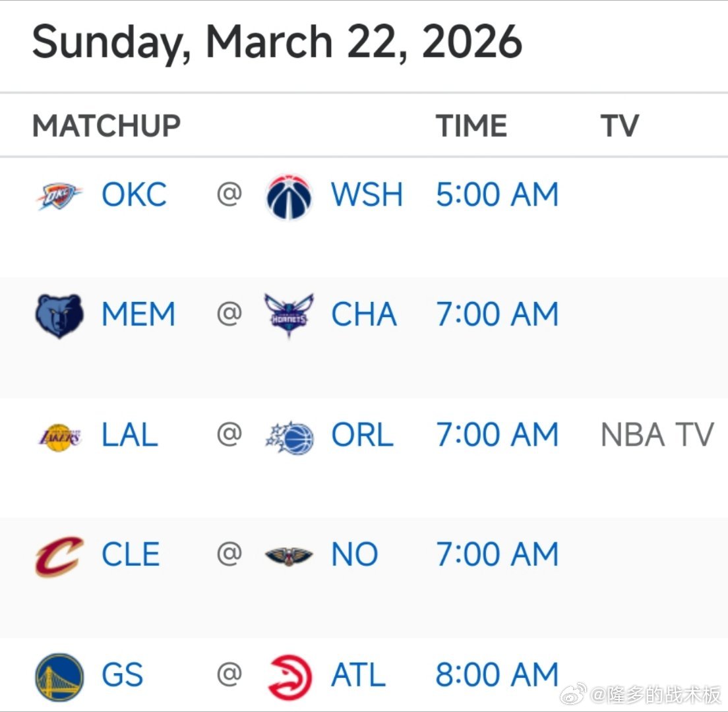Click the Memphis Grizzlies bear logo

[59, 316]
